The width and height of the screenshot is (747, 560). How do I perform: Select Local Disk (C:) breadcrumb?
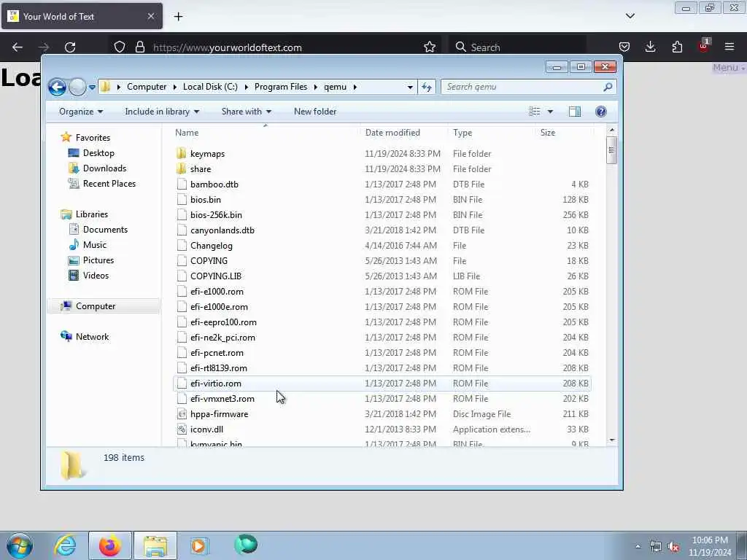(210, 87)
